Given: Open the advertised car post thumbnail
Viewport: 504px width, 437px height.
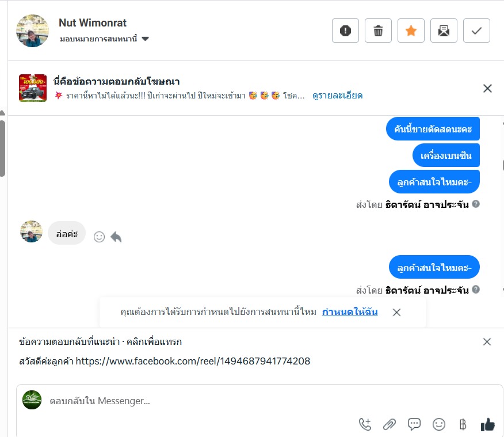Looking at the screenshot, I should coord(33,88).
